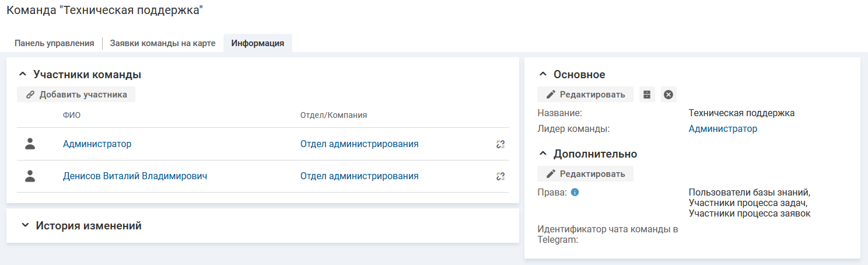Click the person icon beside Администратор
This screenshot has width=868, height=265.
tap(30, 144)
